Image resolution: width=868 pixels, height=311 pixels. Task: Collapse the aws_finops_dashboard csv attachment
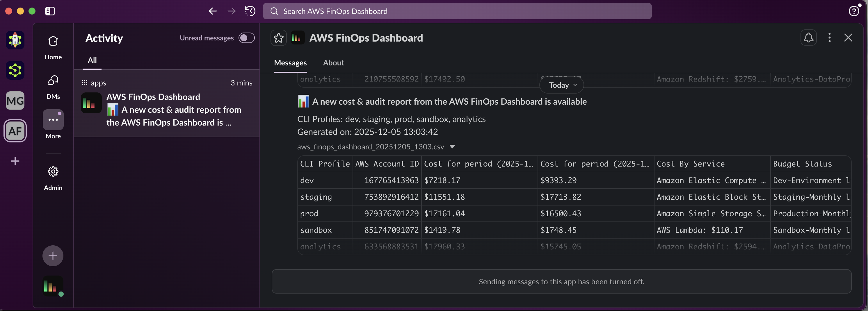tap(452, 147)
